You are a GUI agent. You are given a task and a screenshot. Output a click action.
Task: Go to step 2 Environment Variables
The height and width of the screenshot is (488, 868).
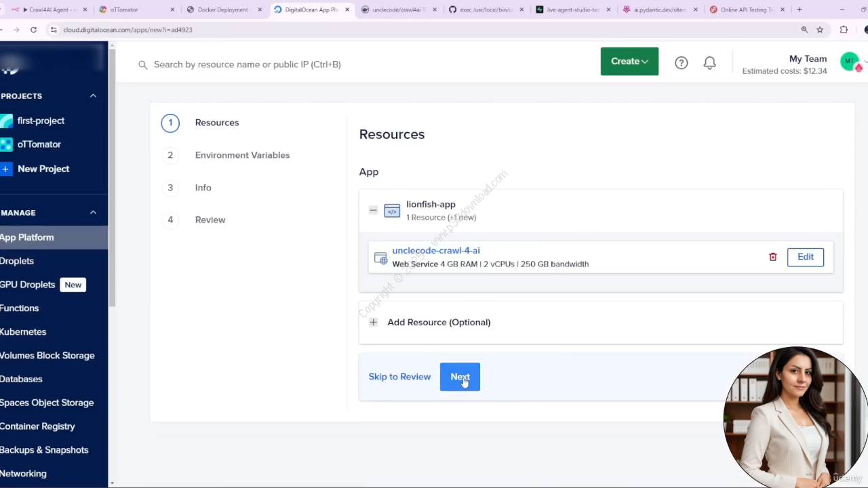pyautogui.click(x=242, y=155)
